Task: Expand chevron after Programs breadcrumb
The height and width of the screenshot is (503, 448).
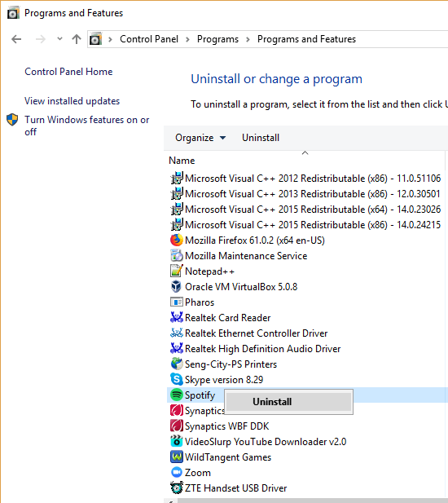Action: (248, 39)
